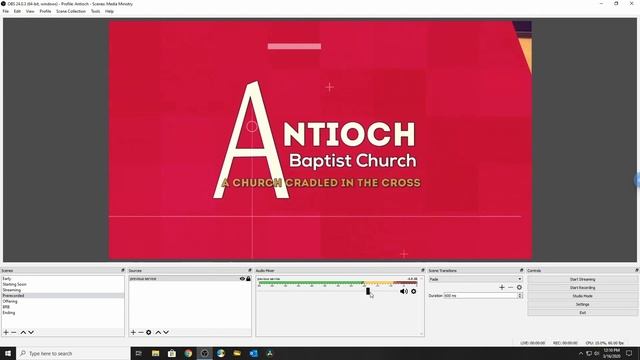Screen dimensions: 640x360
Task: Click the taskbar clock and date
Action: tap(611, 353)
